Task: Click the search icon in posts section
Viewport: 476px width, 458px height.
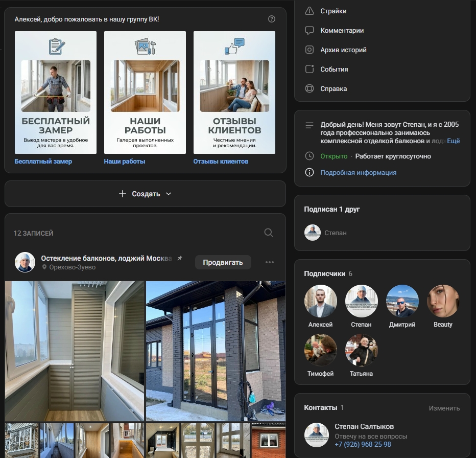Action: [x=269, y=233]
